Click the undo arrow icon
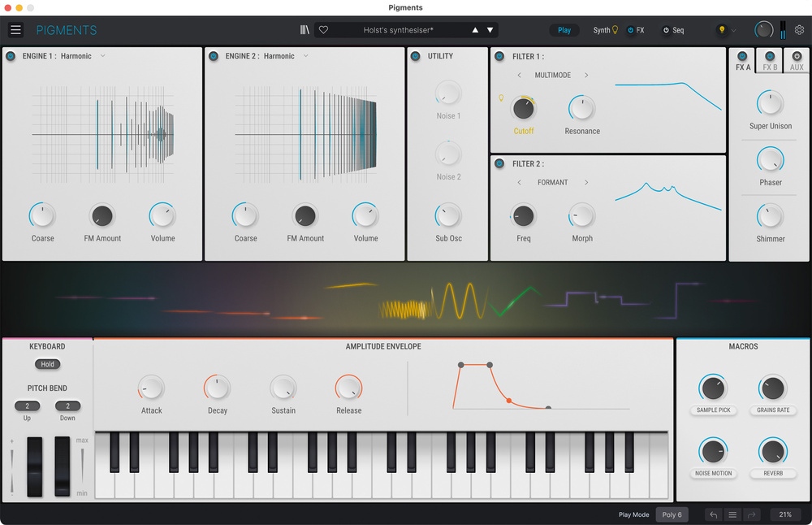Screen dimensions: 812x525 click(712, 514)
